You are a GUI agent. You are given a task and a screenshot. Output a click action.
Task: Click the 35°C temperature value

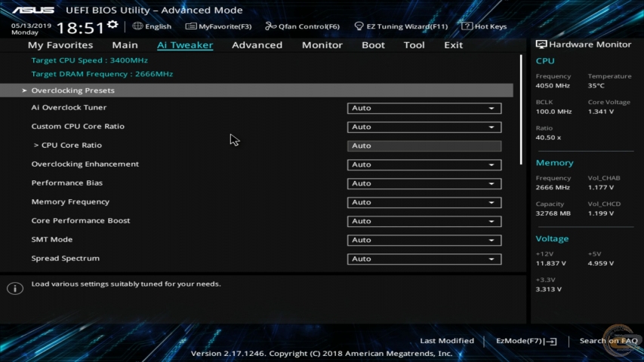pyautogui.click(x=596, y=86)
